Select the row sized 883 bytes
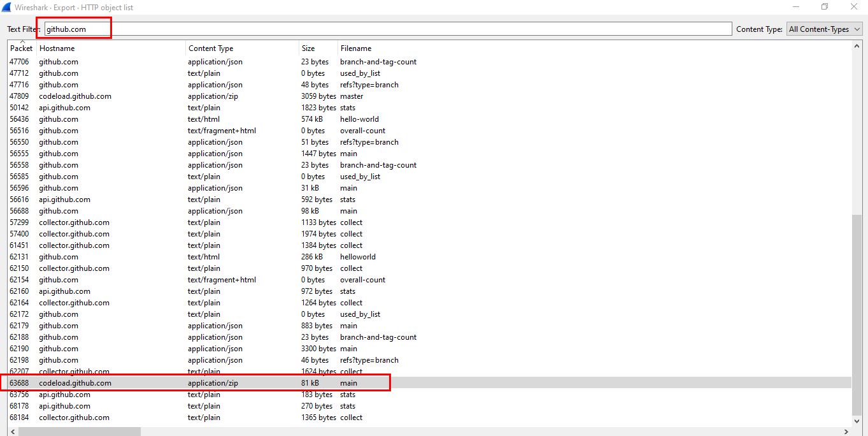 [430, 326]
